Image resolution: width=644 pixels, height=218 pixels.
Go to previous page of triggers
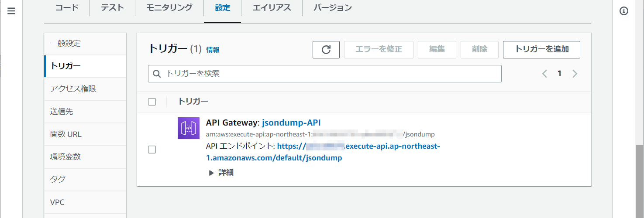point(544,74)
